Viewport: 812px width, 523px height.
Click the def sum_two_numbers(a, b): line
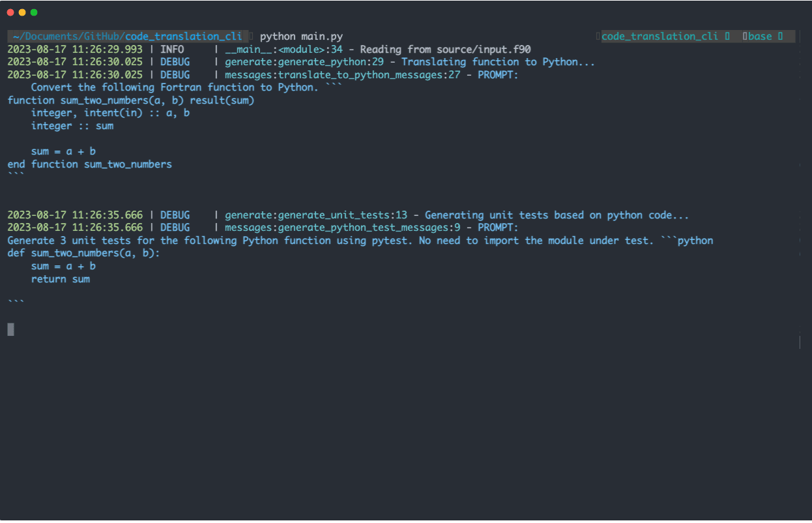click(83, 254)
